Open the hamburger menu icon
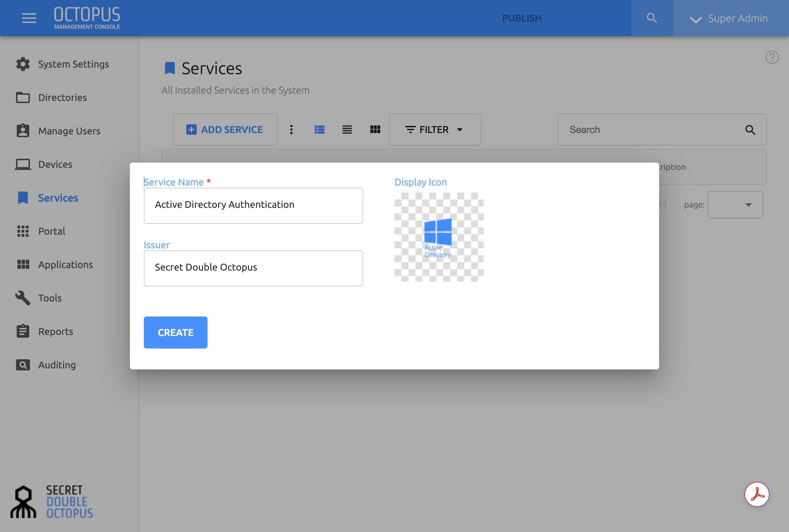 tap(29, 18)
